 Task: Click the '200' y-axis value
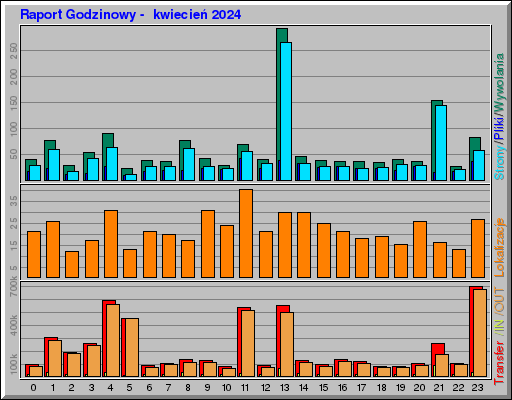pos(14,77)
